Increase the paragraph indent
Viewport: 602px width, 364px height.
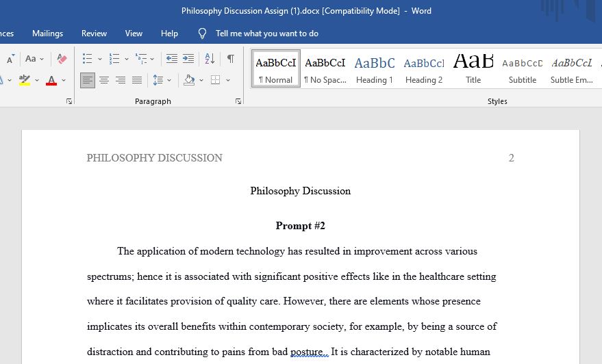tap(188, 59)
